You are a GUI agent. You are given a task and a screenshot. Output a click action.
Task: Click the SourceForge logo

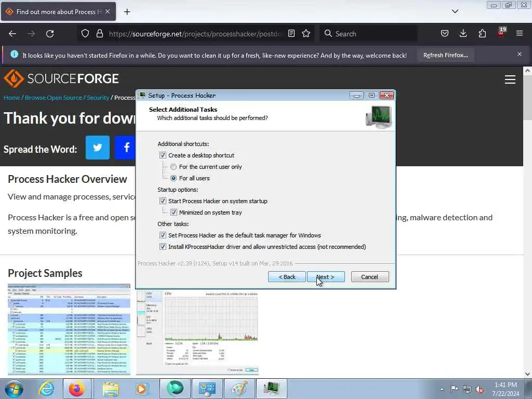pyautogui.click(x=61, y=78)
